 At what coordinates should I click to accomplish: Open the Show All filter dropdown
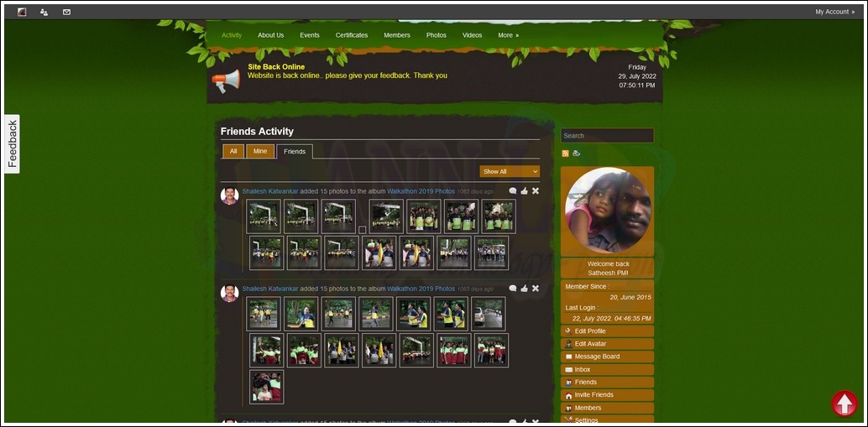coord(510,171)
